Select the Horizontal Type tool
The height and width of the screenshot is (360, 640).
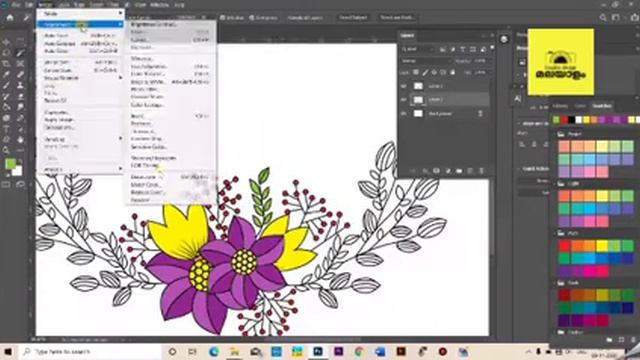tap(6, 129)
